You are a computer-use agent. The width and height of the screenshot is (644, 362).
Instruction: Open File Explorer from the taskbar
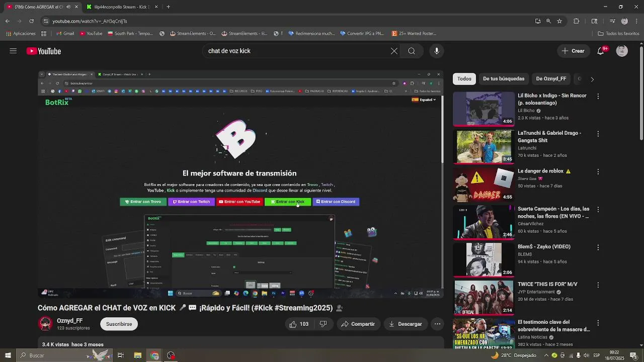137,355
